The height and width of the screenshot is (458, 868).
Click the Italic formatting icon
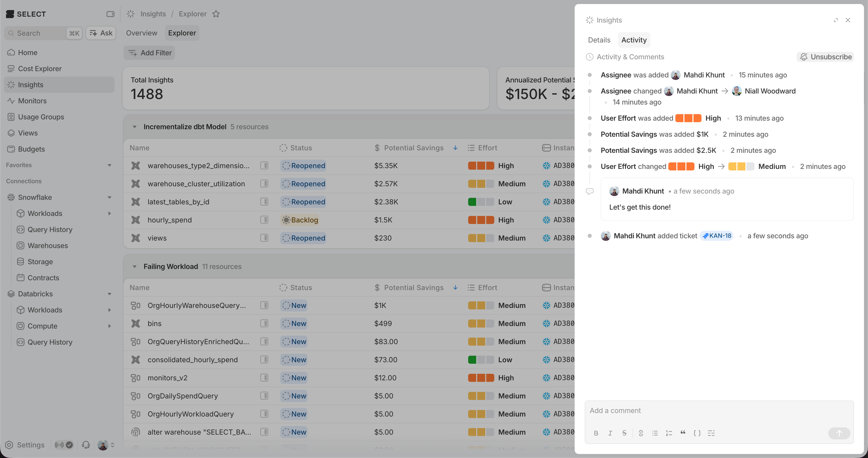pos(610,433)
